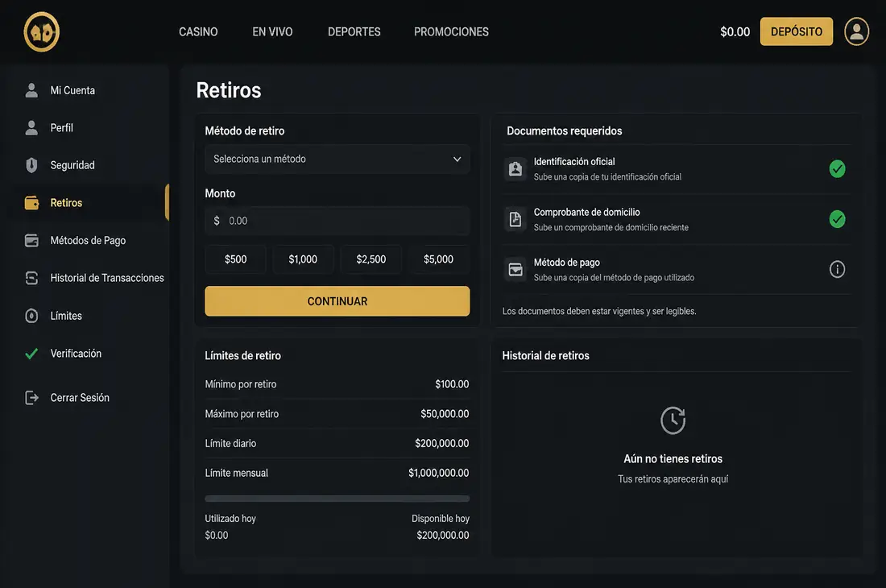Viewport: 886px width, 588px height.
Task: Click the Documentos requeridos heading
Action: point(564,131)
